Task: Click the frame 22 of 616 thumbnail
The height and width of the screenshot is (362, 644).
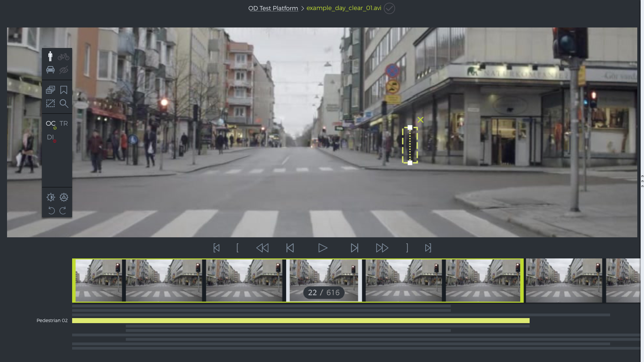Action: (323, 280)
